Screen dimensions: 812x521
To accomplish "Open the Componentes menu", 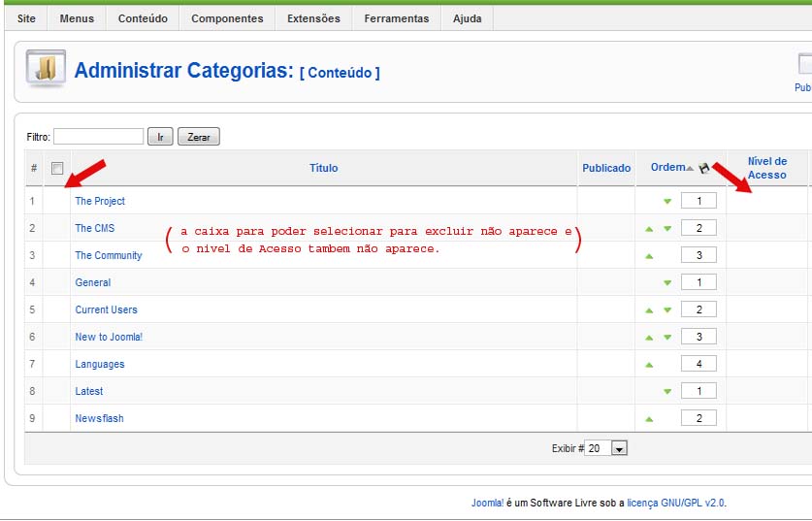I will 227,18.
